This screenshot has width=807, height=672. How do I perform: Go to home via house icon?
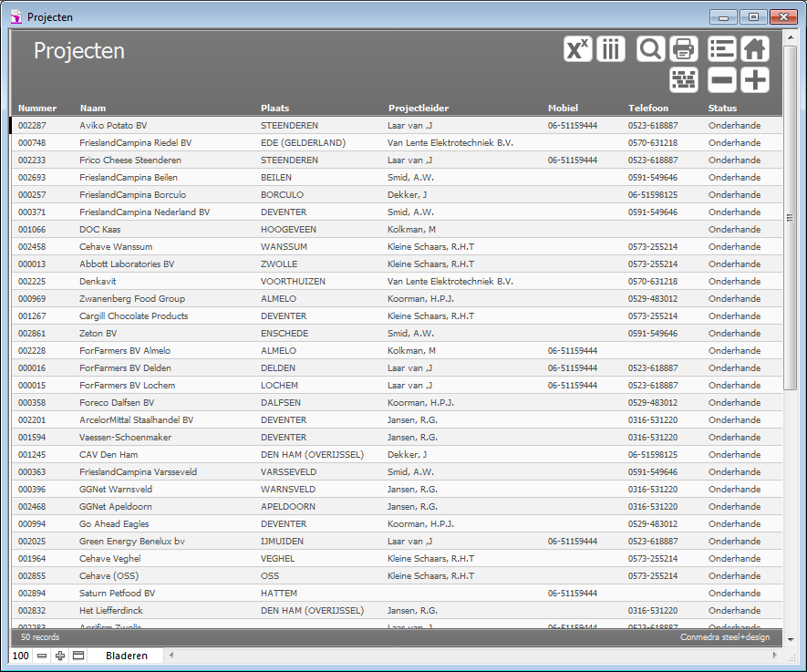(755, 49)
